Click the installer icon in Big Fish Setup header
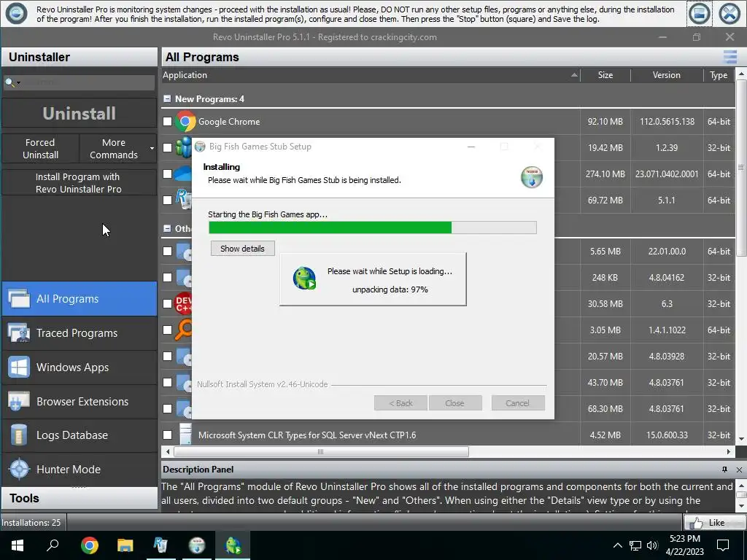This screenshot has height=560, width=747. (x=532, y=177)
